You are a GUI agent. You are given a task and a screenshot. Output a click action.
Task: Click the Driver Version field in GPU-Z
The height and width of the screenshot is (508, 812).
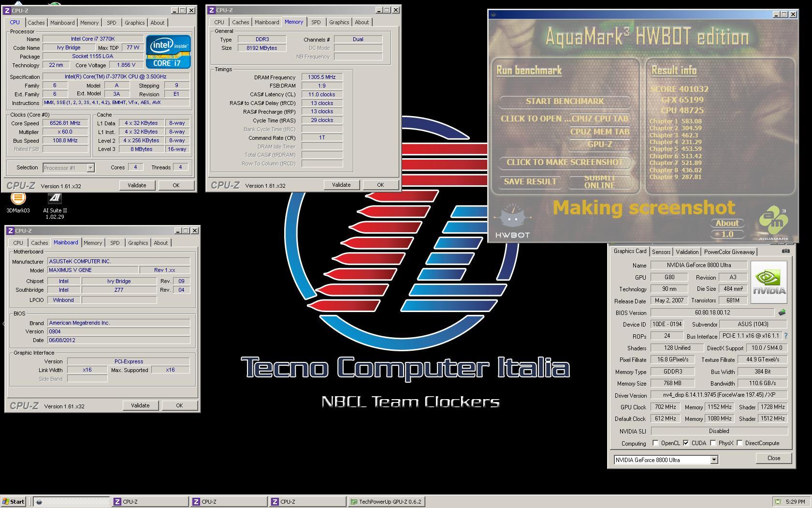tap(719, 395)
